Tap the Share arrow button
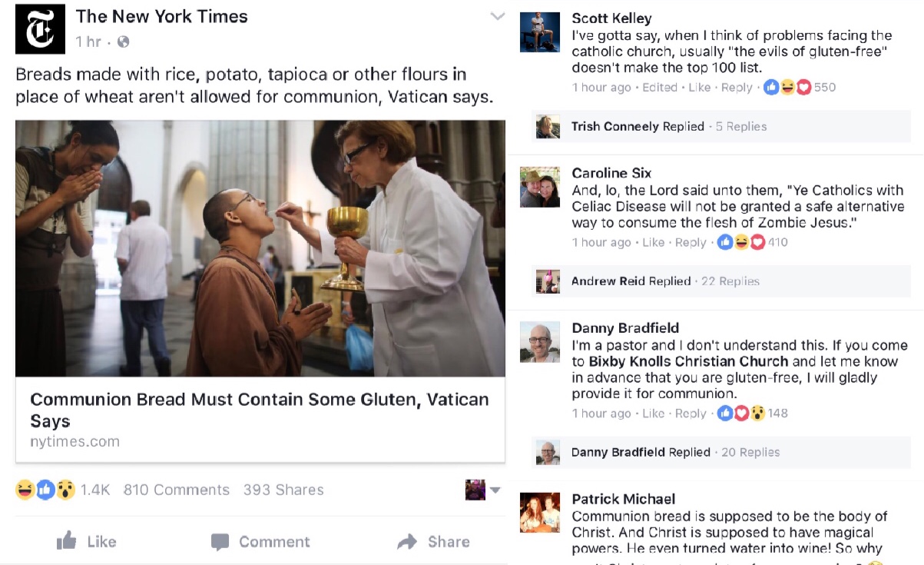The image size is (924, 565). click(433, 542)
